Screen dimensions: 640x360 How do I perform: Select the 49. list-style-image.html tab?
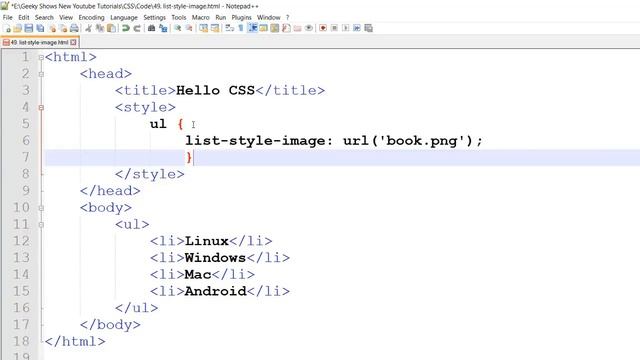coord(39,42)
